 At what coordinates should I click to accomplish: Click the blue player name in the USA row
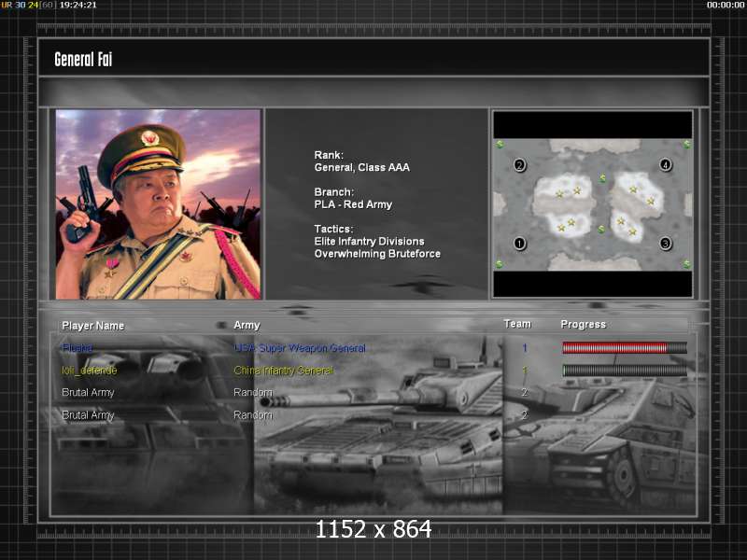pyautogui.click(x=78, y=348)
